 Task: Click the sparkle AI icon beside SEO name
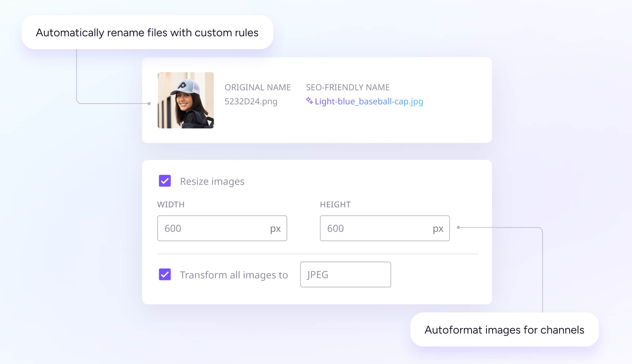309,101
